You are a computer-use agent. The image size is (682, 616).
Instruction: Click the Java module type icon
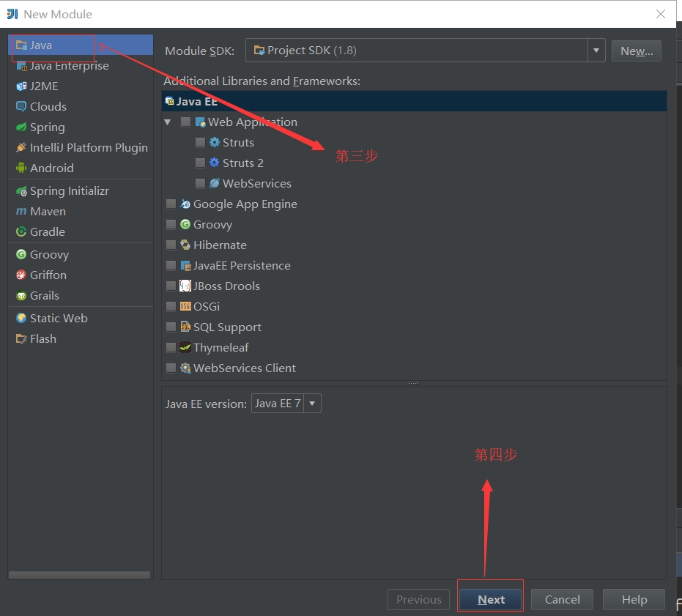tap(21, 45)
